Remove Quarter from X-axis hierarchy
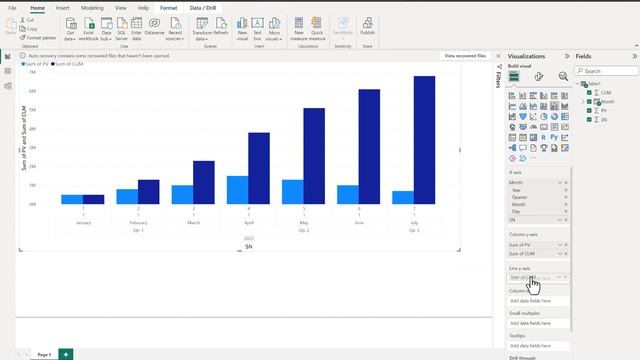640x360 pixels. coord(566,197)
